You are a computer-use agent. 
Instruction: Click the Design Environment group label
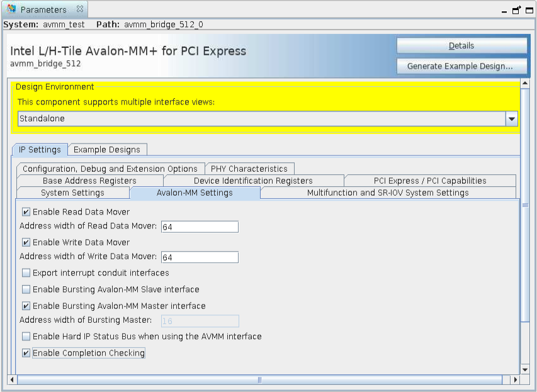[55, 87]
